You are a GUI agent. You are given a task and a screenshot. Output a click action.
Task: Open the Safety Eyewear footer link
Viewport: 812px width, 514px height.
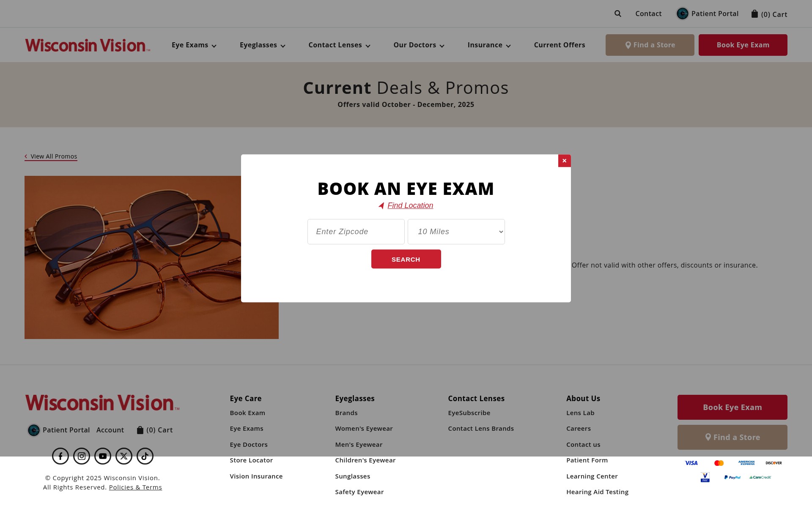click(x=359, y=492)
